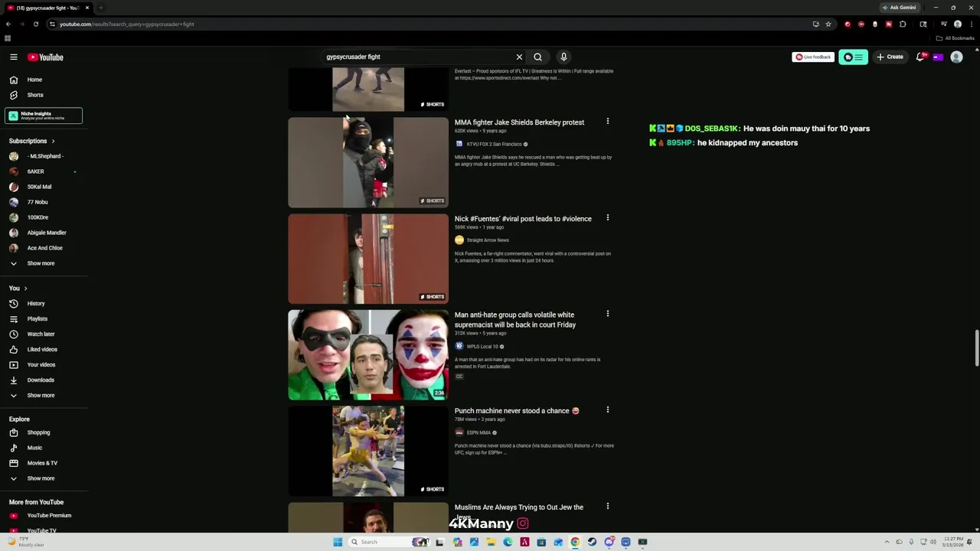Click the Chrome address bar

click(x=429, y=24)
